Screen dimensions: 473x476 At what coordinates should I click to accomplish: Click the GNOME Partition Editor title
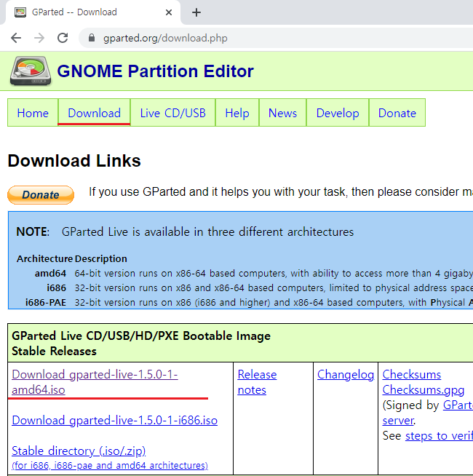point(155,71)
